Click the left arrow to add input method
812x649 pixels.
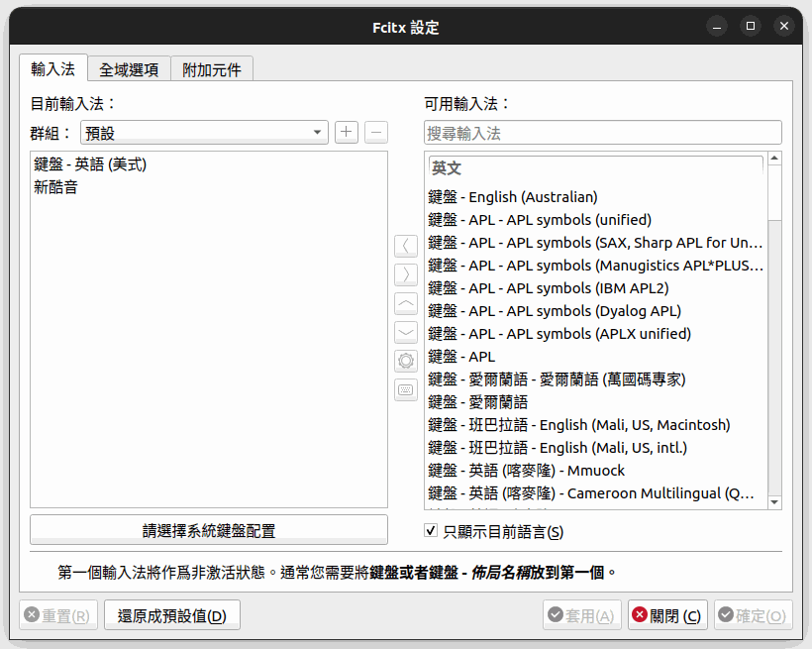406,246
